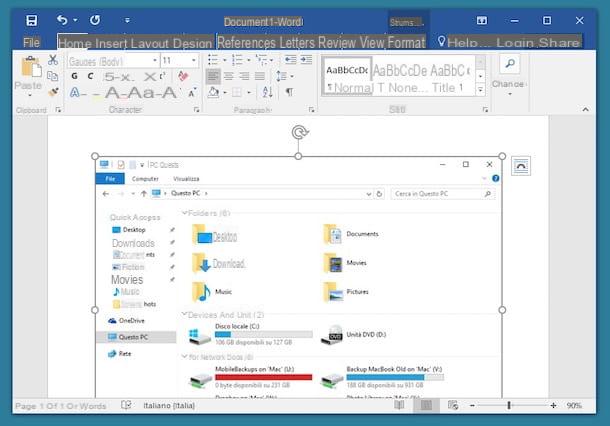This screenshot has width=610, height=426.
Task: Collapse the ribbon with the caret
Action: 585,110
